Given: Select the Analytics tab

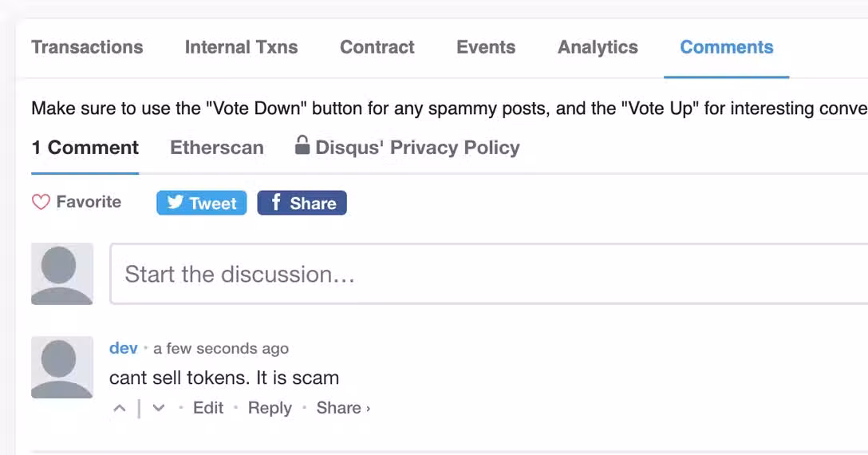Looking at the screenshot, I should click(x=598, y=47).
